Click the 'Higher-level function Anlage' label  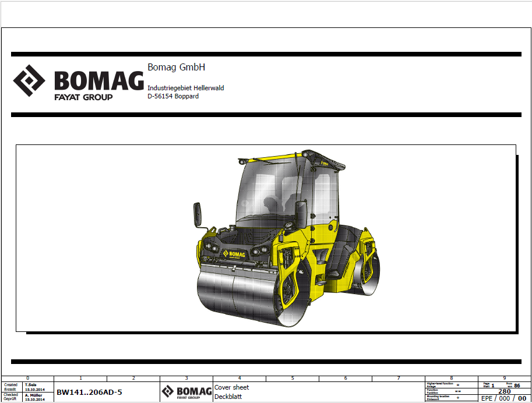coord(440,385)
